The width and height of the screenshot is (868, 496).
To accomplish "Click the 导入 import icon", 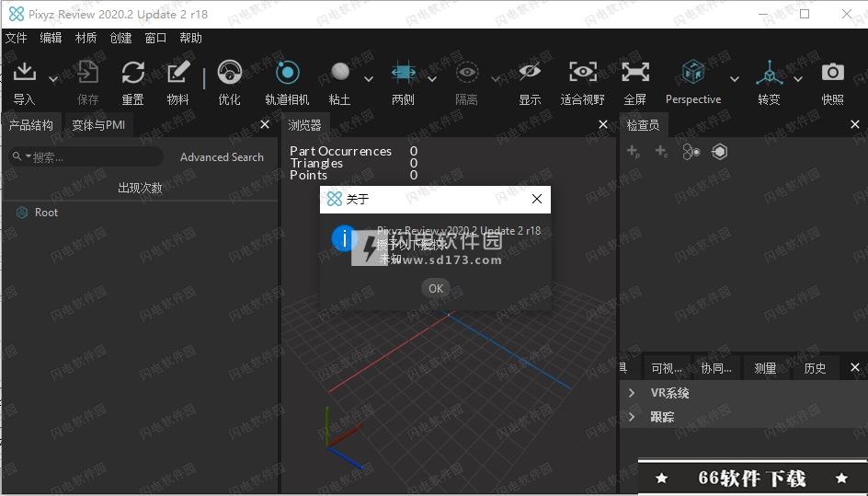I will click(x=24, y=72).
